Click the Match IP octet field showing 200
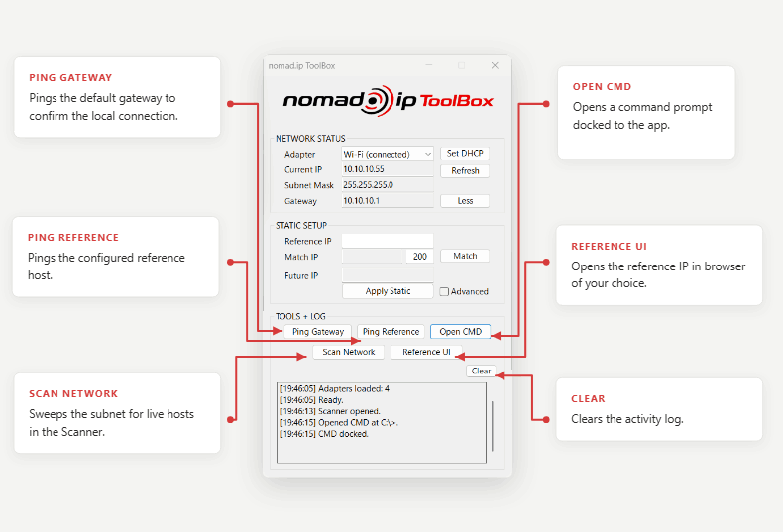The image size is (783, 532). pyautogui.click(x=419, y=256)
